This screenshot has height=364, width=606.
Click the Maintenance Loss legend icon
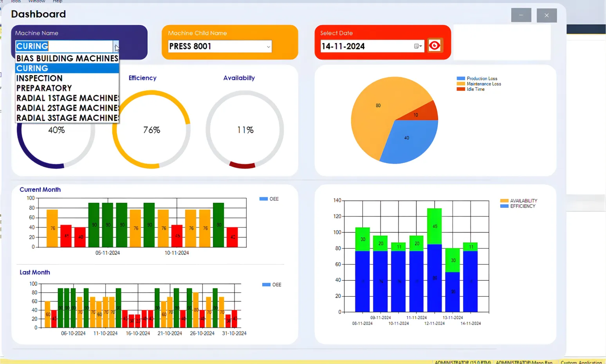click(460, 83)
